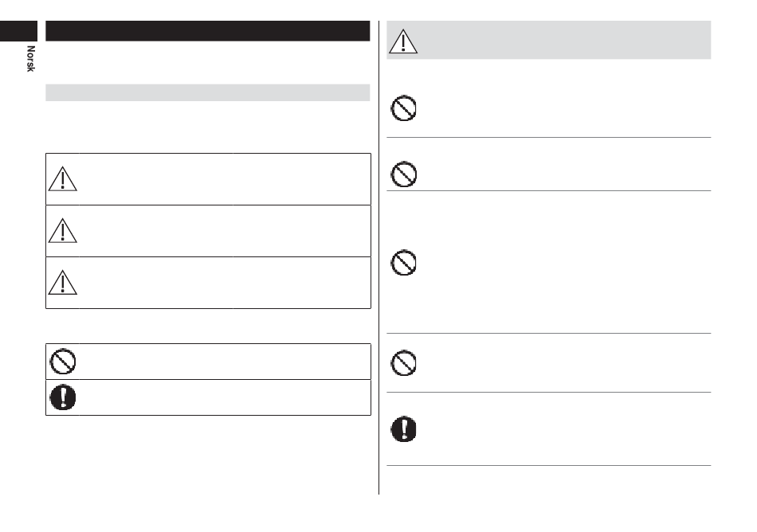Screen dimensions: 757x532
Task: Click the empty cell beside the left prohibition symbol
Action: [225, 362]
